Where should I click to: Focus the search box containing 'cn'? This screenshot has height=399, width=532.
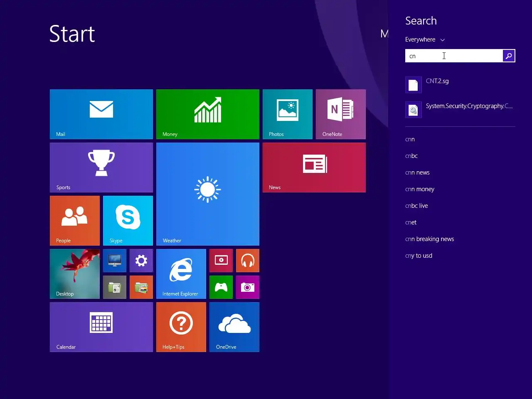[x=454, y=56]
